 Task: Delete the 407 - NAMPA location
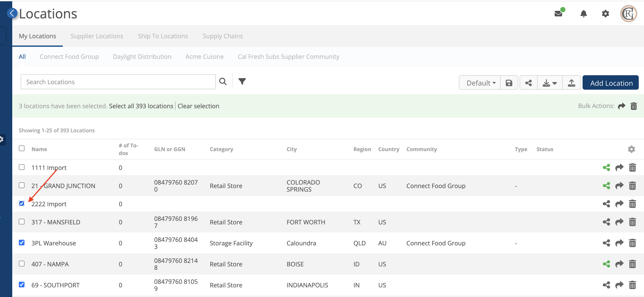[x=632, y=264]
